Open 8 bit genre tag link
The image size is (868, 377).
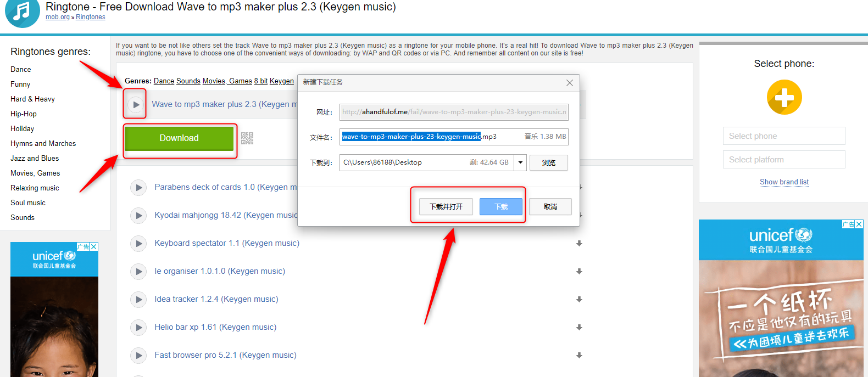[261, 81]
